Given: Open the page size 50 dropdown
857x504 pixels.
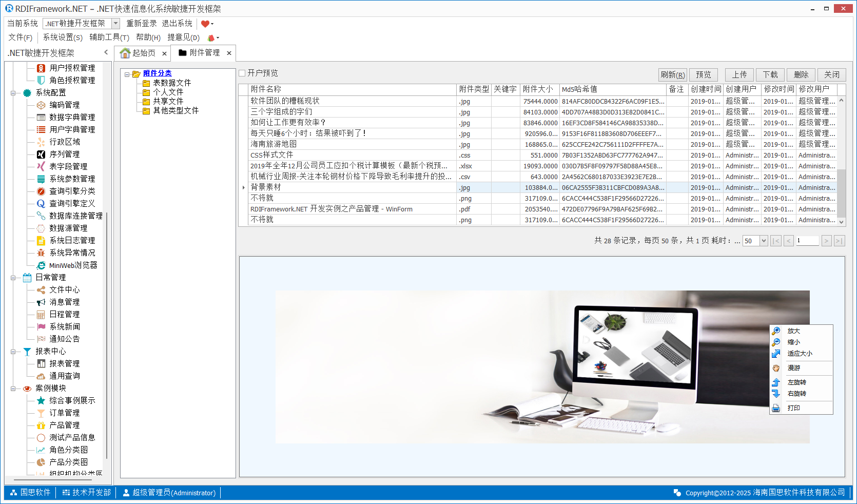Looking at the screenshot, I should [x=764, y=241].
